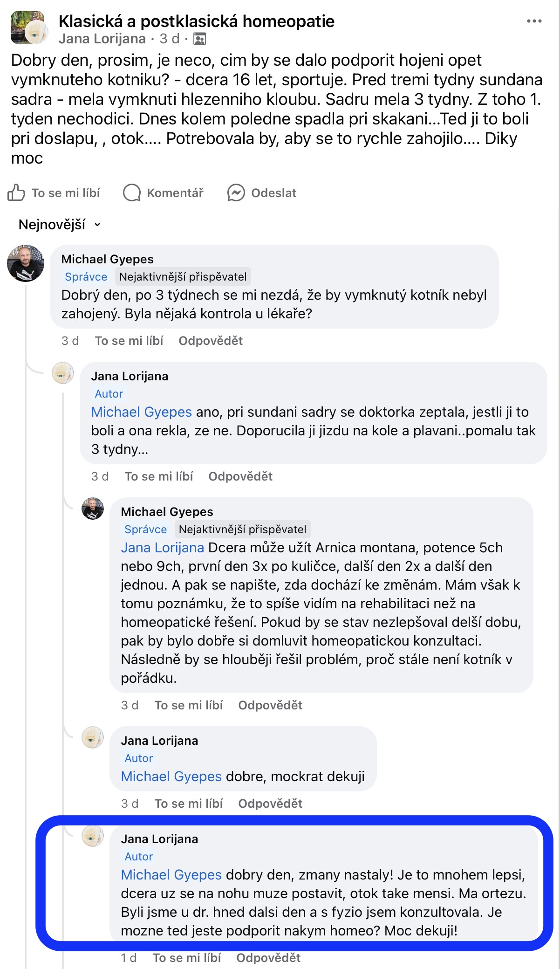Click the group audience icon beside post date
The width and height of the screenshot is (560, 969).
pos(199,39)
